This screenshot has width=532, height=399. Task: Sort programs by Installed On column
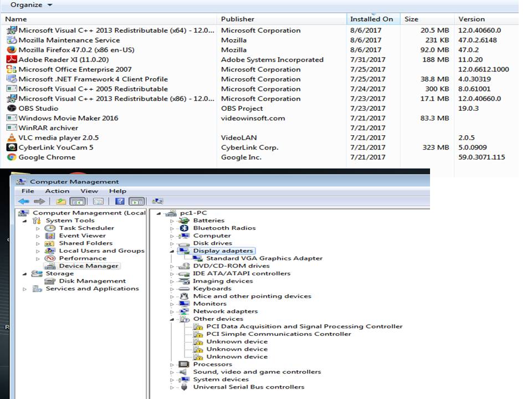tap(373, 19)
